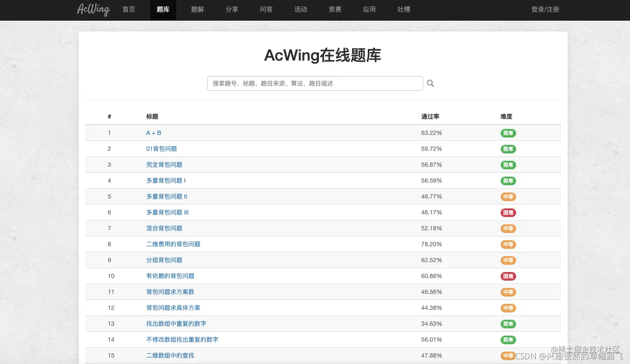The image size is (630, 364).
Task: Click 中等 badge on 背包问题求方案数 row
Action: [x=508, y=292]
